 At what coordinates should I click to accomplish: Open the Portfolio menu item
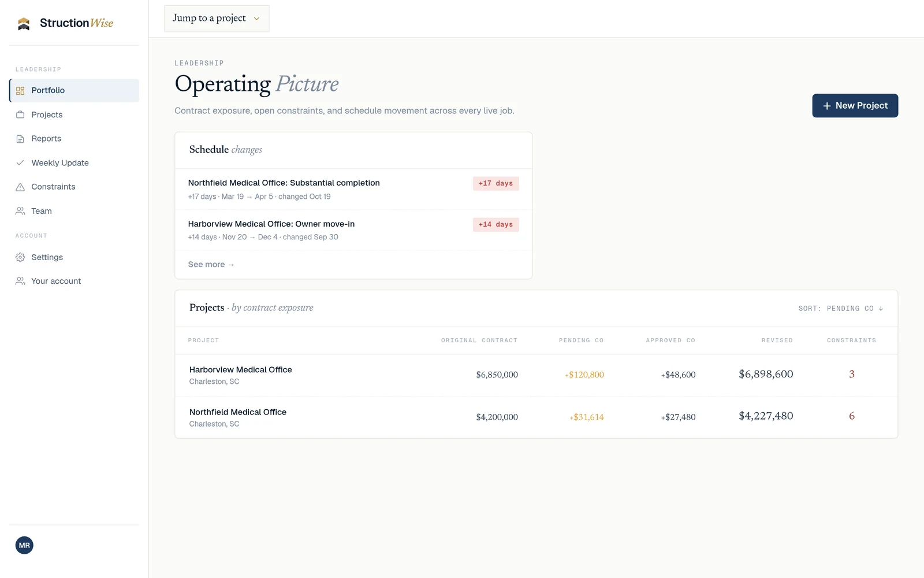[x=74, y=91]
